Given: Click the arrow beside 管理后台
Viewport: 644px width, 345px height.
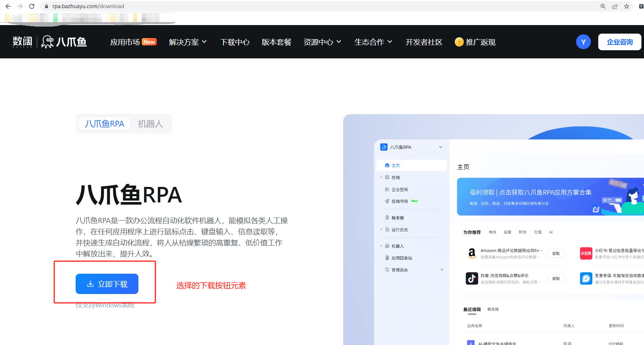Looking at the screenshot, I should pos(442,270).
